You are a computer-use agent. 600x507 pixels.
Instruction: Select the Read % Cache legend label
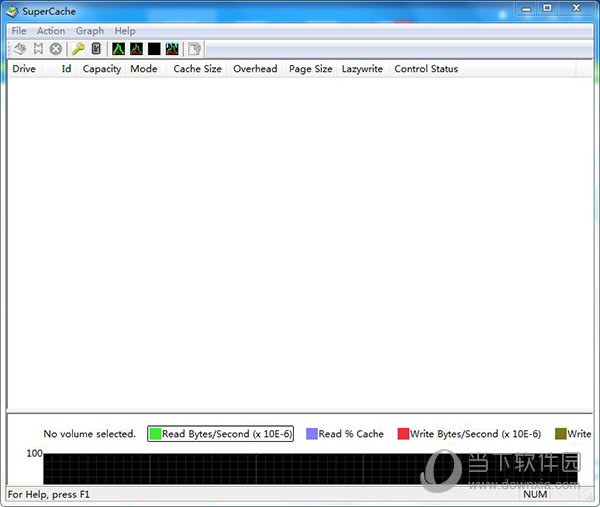(x=351, y=434)
